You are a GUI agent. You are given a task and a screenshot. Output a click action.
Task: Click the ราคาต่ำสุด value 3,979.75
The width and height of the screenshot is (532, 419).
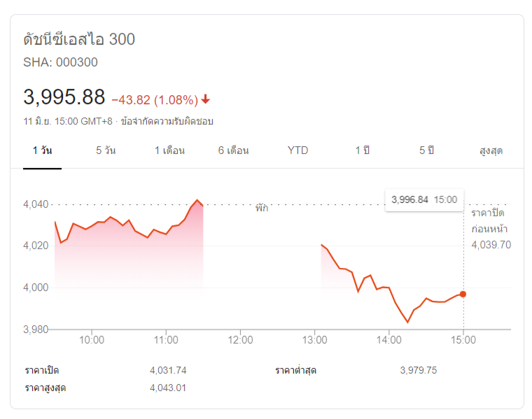418,370
